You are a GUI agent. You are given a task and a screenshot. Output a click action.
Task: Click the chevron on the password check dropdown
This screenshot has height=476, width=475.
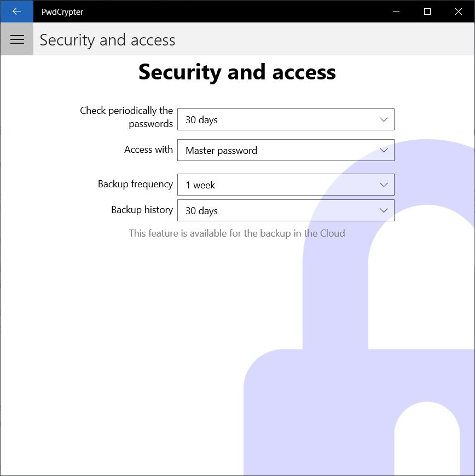click(384, 119)
